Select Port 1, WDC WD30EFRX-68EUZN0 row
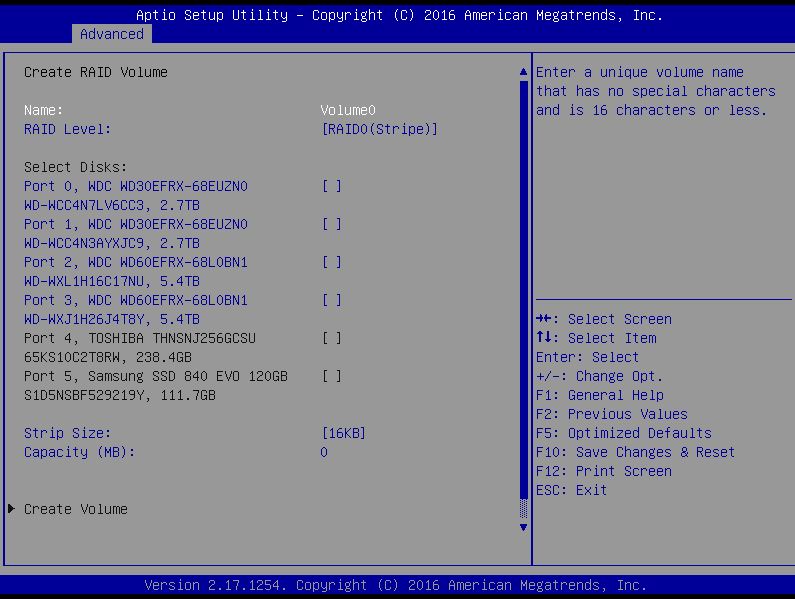The height and width of the screenshot is (599, 795). point(136,224)
